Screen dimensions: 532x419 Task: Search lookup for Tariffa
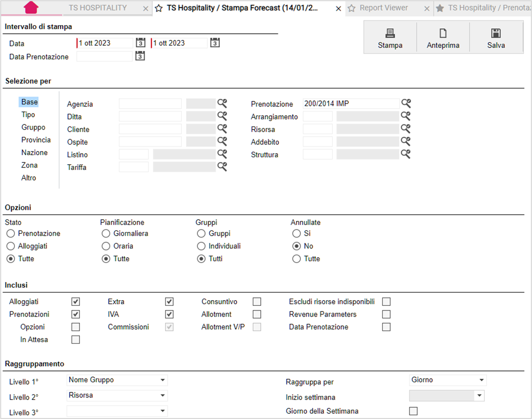pos(222,166)
